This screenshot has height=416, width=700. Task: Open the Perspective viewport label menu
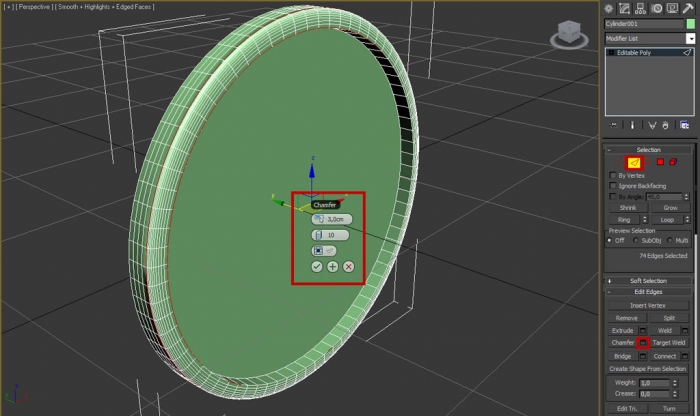click(x=35, y=7)
